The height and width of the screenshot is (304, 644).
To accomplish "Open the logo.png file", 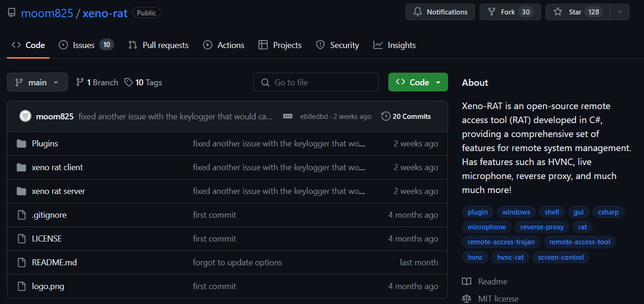I will [48, 286].
